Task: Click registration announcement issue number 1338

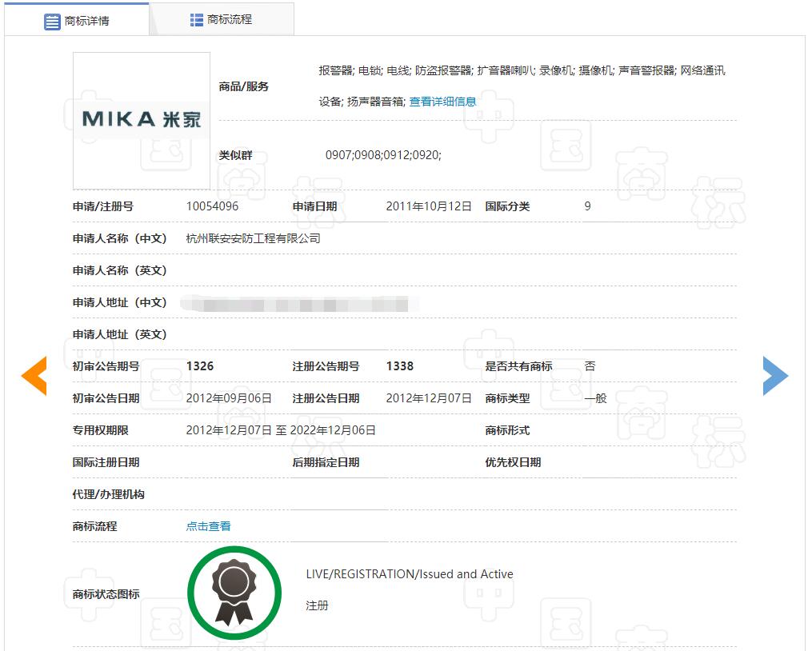Action: [x=399, y=366]
